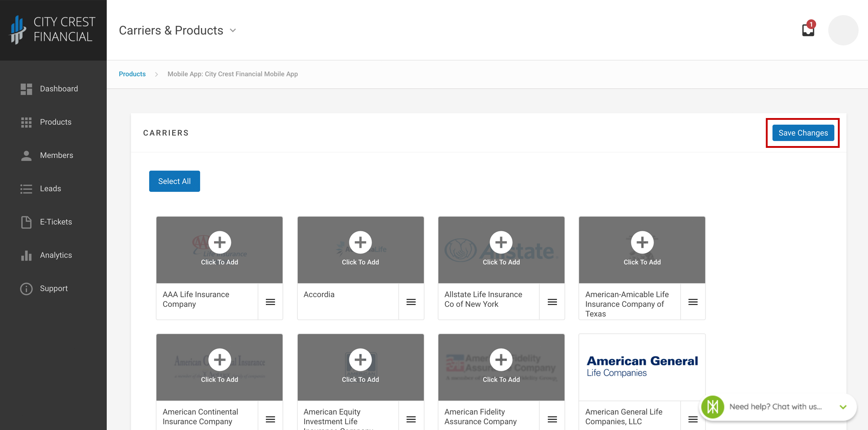Add American Fidelity Assurance Company carrier
This screenshot has width=868, height=430.
tap(502, 367)
